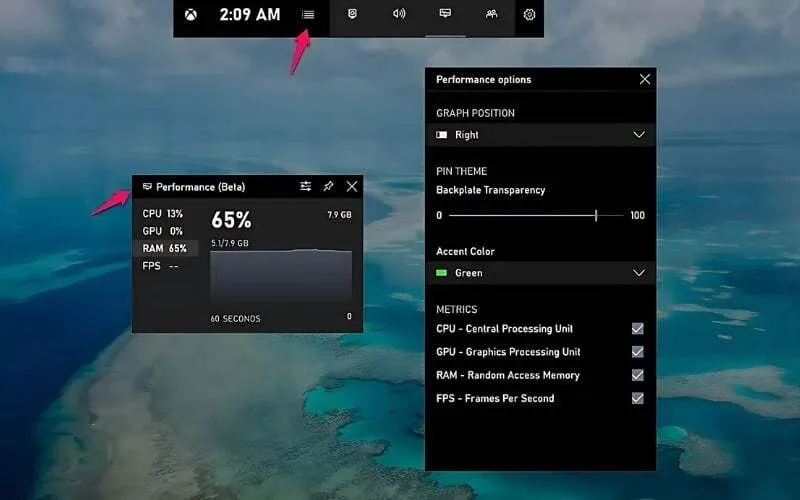
Task: Open the Xbox Social people icon
Action: click(491, 14)
